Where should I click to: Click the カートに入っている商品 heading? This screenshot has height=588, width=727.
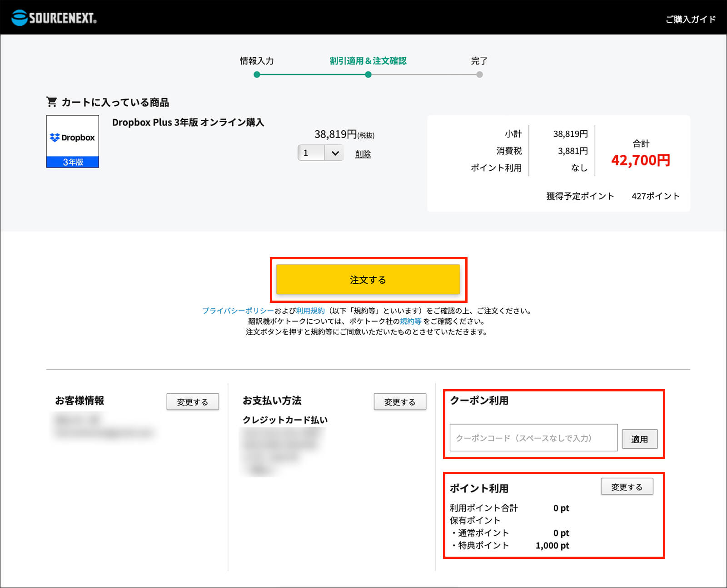point(115,102)
